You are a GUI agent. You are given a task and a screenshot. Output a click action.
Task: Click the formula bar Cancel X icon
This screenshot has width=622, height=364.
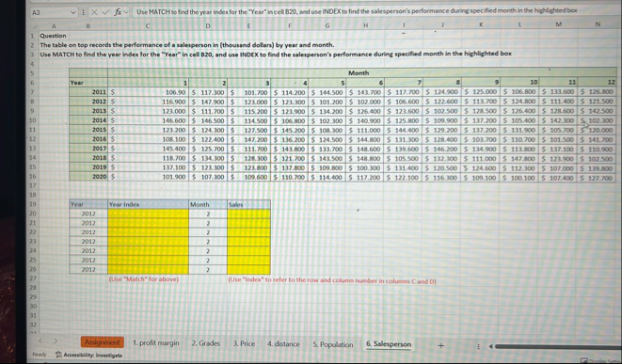point(94,12)
